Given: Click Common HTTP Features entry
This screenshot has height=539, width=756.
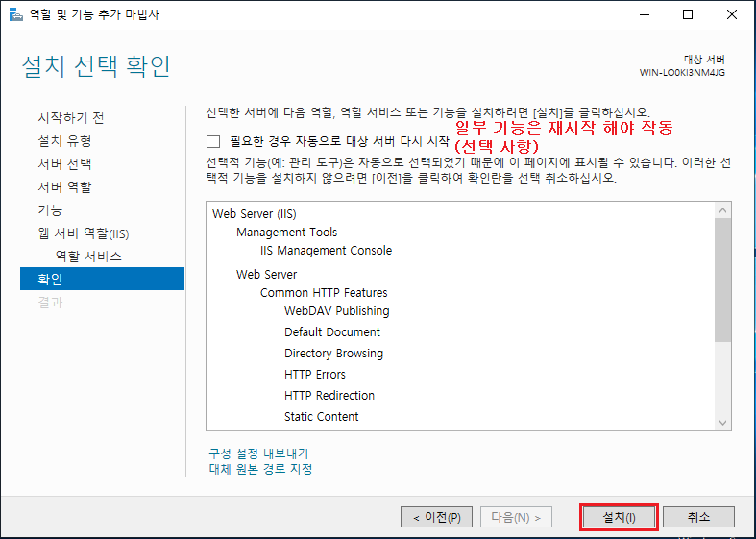Looking at the screenshot, I should click(x=324, y=293).
